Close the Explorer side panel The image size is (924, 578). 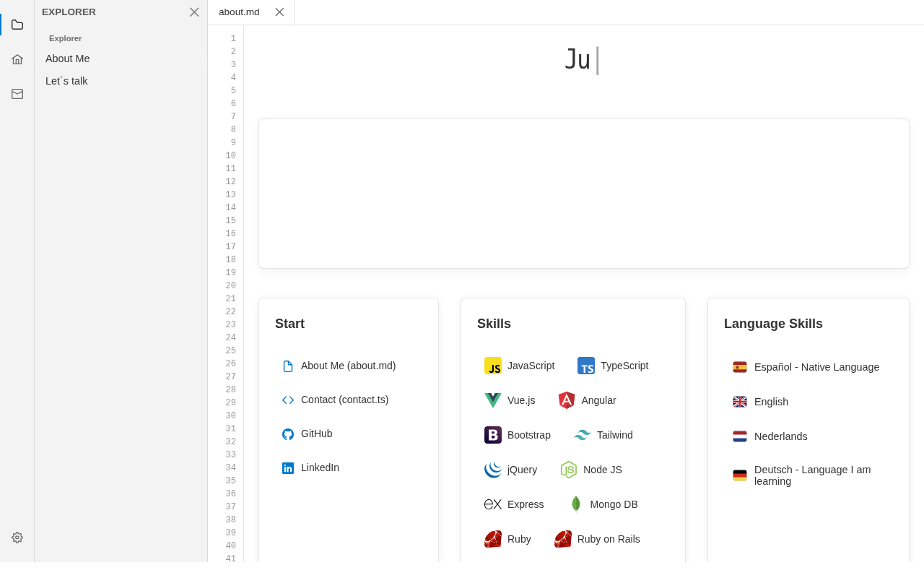pyautogui.click(x=194, y=12)
